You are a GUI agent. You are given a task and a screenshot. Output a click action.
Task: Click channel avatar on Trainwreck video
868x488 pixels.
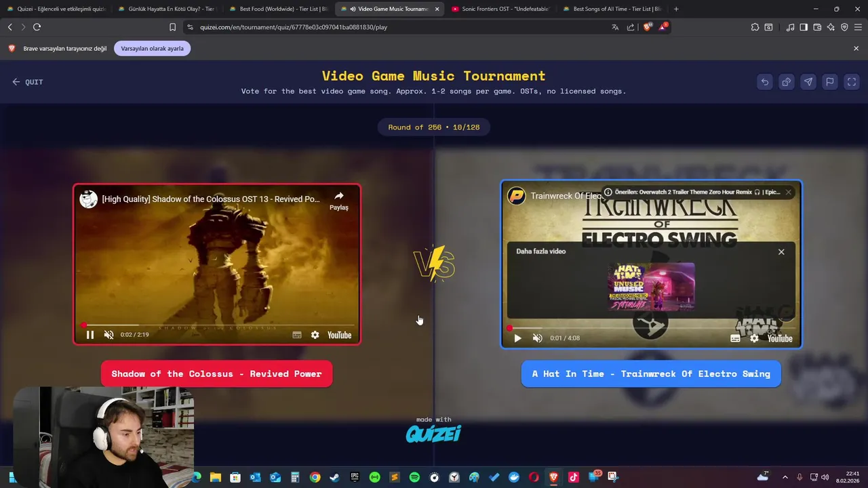(x=517, y=196)
